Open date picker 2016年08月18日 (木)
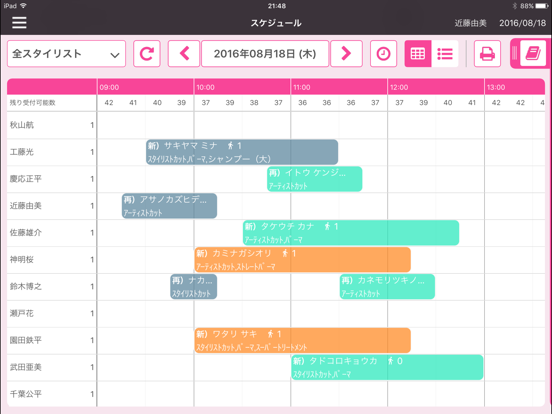Image resolution: width=552 pixels, height=414 pixels. coord(265,54)
